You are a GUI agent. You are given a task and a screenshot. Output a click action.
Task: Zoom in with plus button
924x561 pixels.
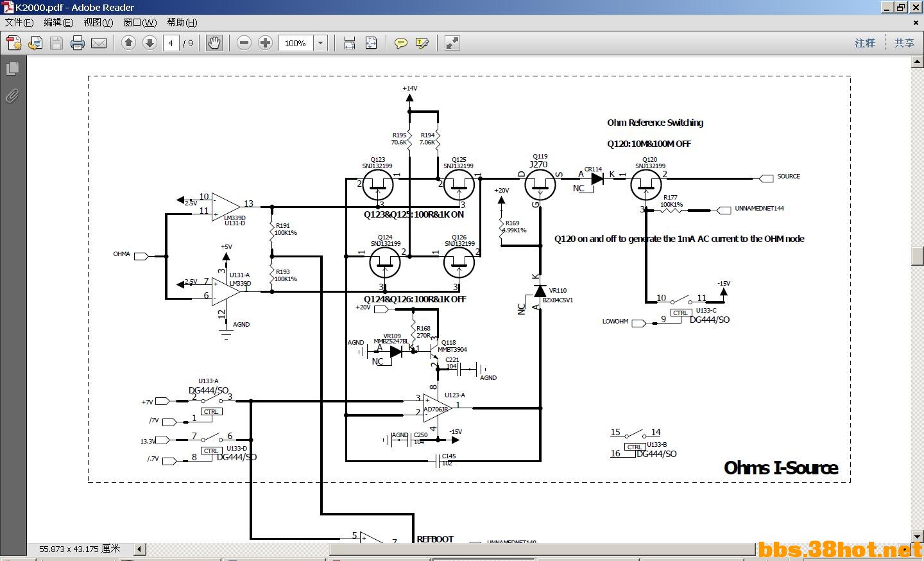[265, 43]
